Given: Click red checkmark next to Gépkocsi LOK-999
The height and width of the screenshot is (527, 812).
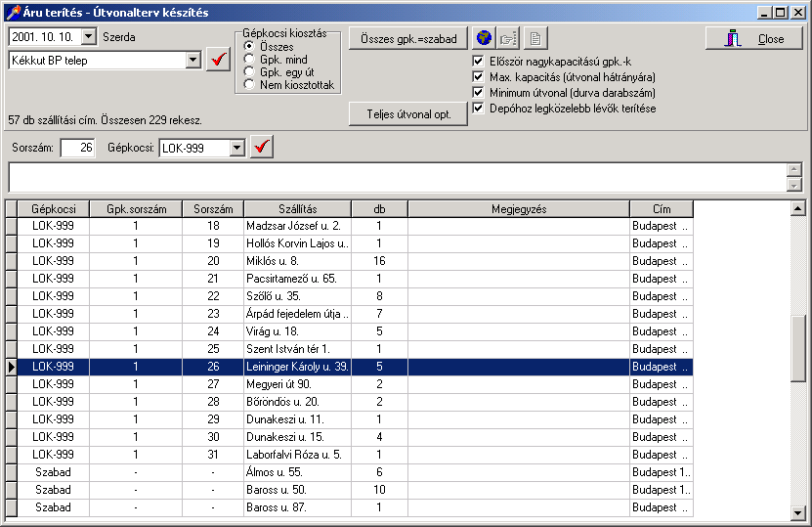Looking at the screenshot, I should point(262,148).
